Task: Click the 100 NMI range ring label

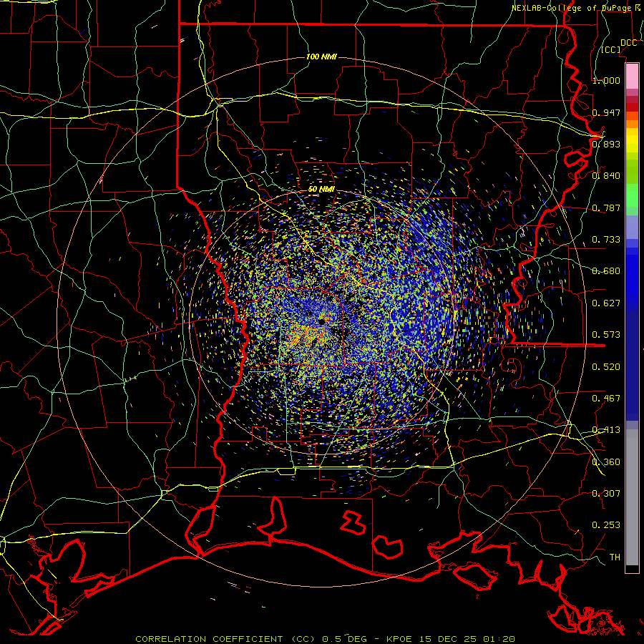Action: (x=321, y=57)
